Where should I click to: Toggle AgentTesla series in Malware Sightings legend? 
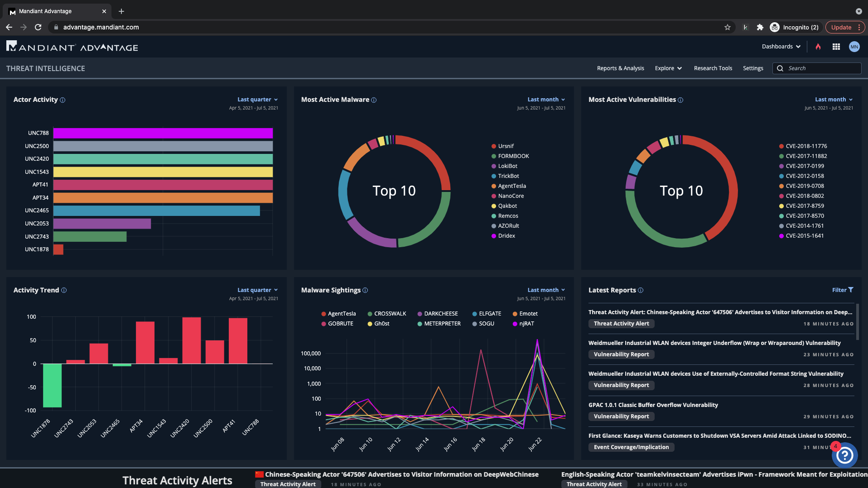click(x=338, y=314)
